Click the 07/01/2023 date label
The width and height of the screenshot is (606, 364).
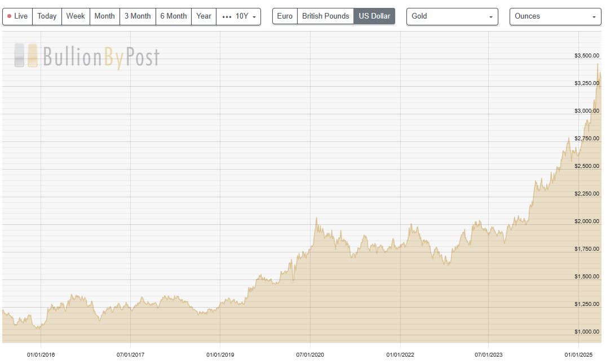(x=489, y=355)
